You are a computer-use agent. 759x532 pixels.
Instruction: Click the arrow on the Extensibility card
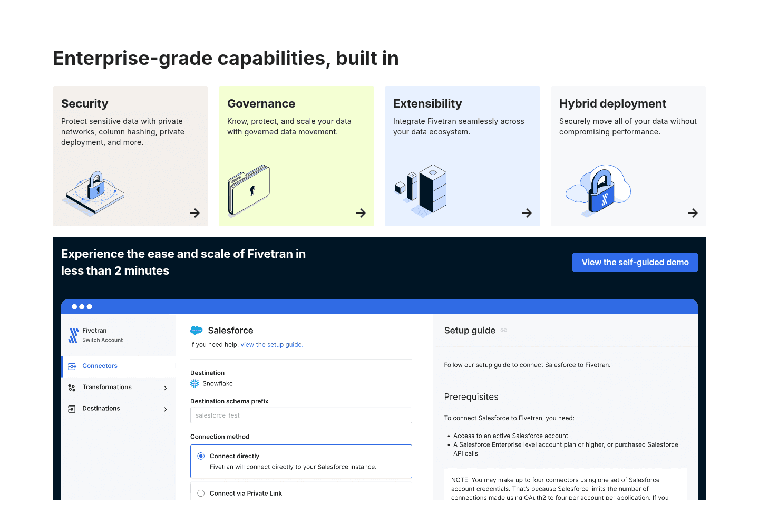click(x=527, y=213)
